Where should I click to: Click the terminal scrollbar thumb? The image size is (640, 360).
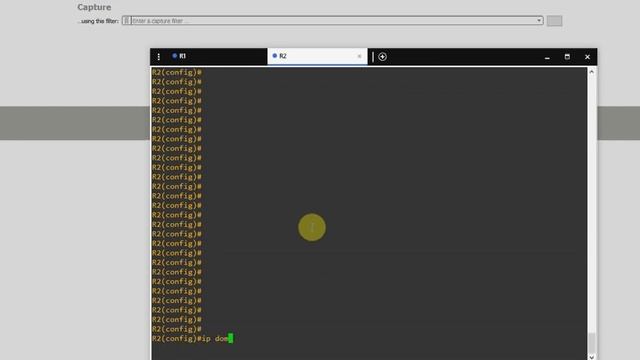tap(592, 342)
